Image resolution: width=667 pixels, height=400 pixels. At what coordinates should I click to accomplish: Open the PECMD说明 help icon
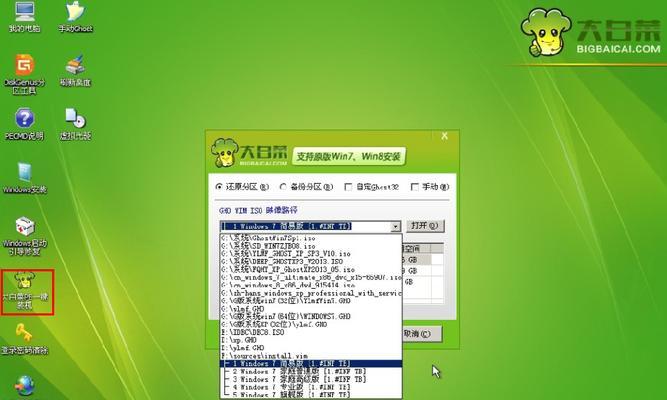click(25, 124)
